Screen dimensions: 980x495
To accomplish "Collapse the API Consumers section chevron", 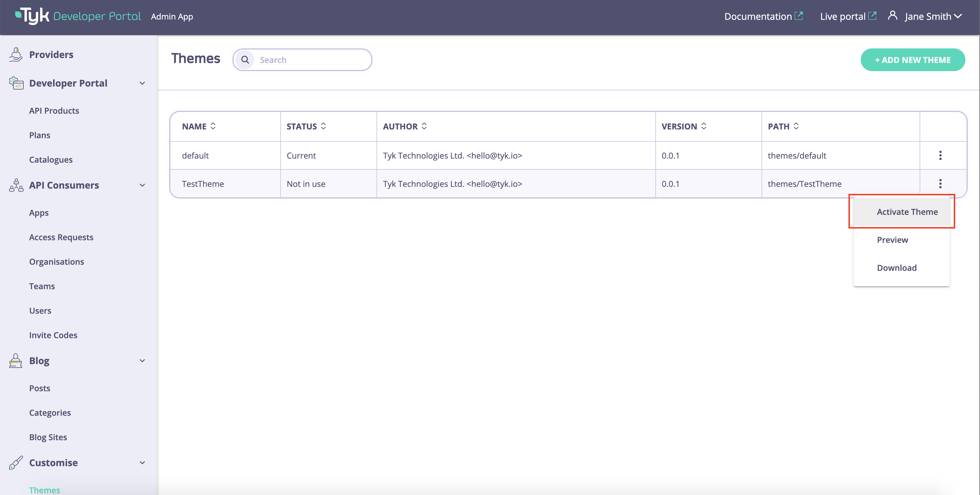I will (x=142, y=185).
